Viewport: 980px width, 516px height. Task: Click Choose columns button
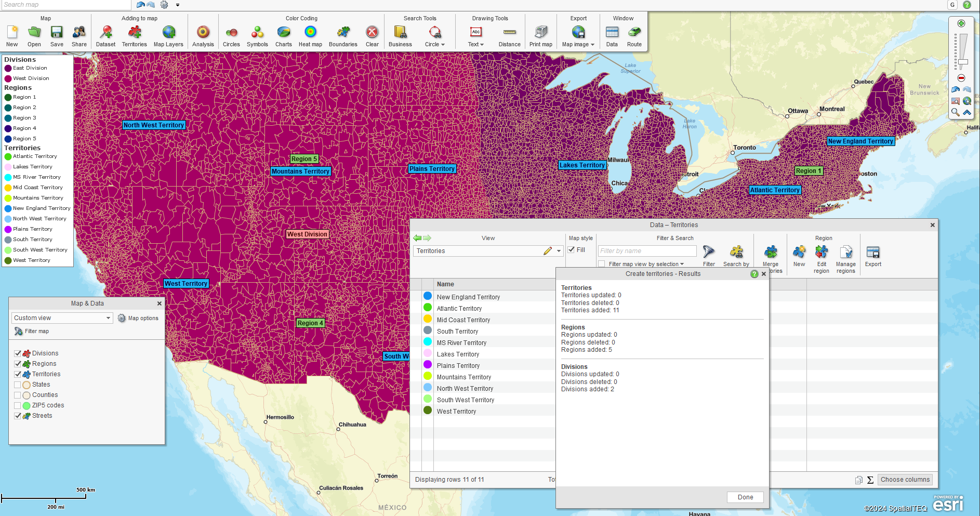(905, 480)
